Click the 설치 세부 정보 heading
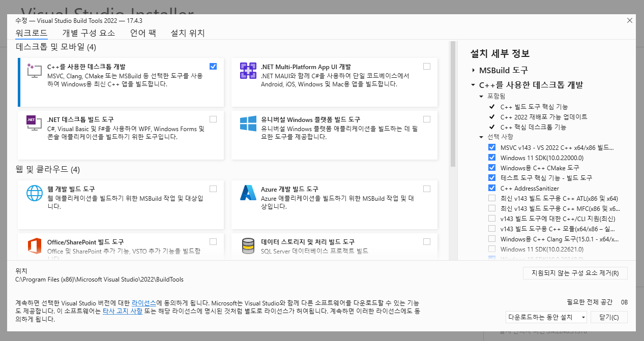This screenshot has width=644, height=341. 500,53
